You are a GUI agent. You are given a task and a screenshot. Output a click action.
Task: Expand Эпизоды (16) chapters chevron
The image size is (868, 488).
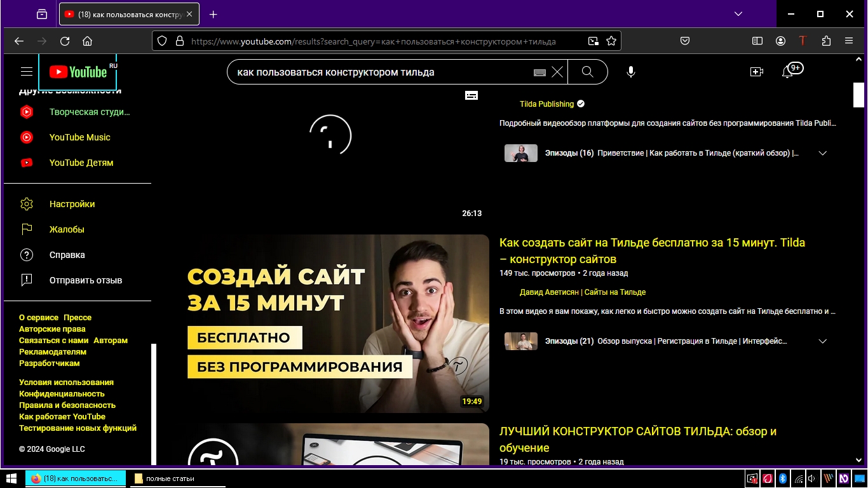click(822, 153)
